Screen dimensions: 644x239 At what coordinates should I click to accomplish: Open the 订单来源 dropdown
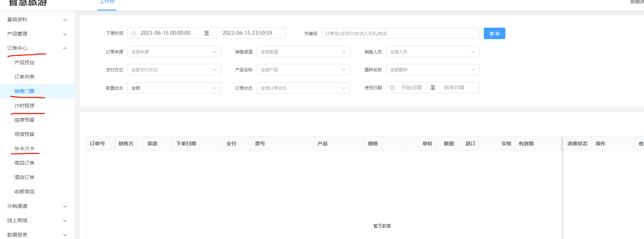coord(174,52)
